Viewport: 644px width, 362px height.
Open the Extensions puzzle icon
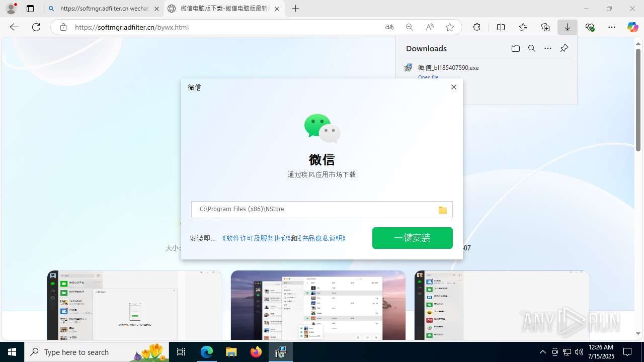477,27
